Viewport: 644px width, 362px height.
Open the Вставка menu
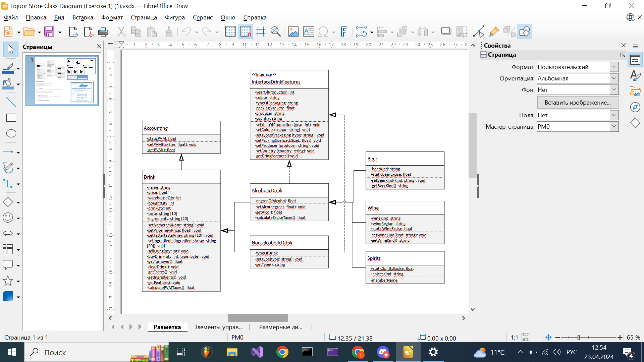coord(83,17)
